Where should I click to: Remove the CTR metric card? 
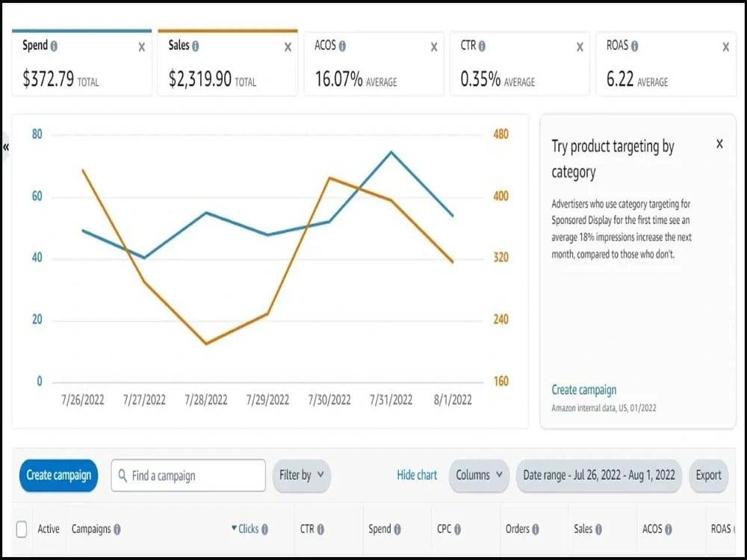580,47
